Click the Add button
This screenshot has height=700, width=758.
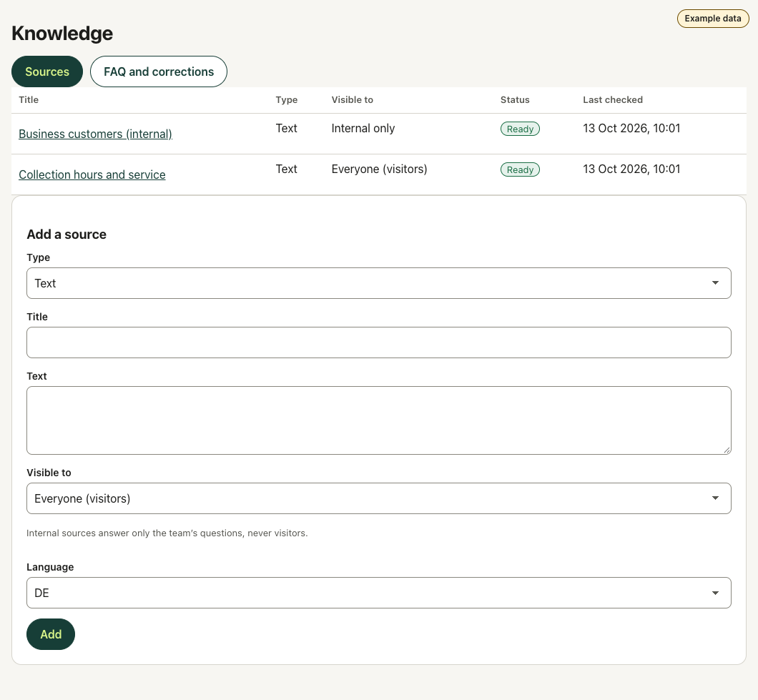pos(51,634)
